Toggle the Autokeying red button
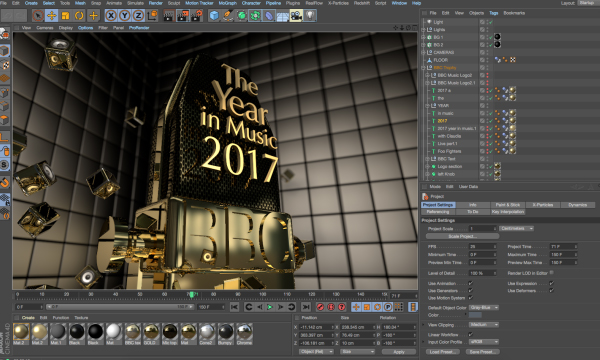Image resolution: width=600 pixels, height=360 pixels. 331,307
